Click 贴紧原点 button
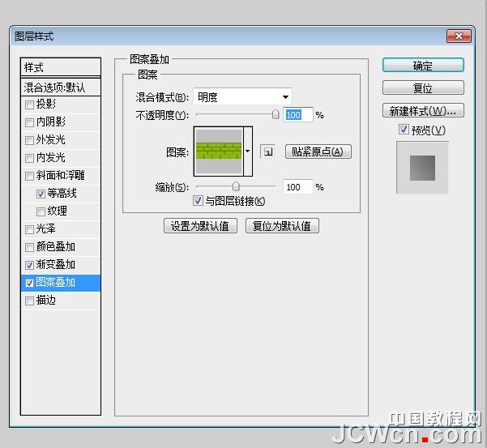 [x=318, y=151]
